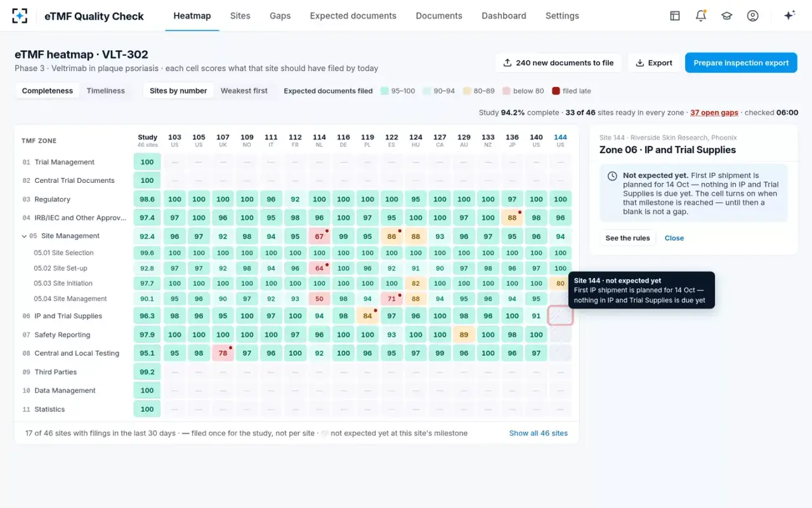The image size is (812, 508).
Task: Select the site 136 column header
Action: coord(512,140)
